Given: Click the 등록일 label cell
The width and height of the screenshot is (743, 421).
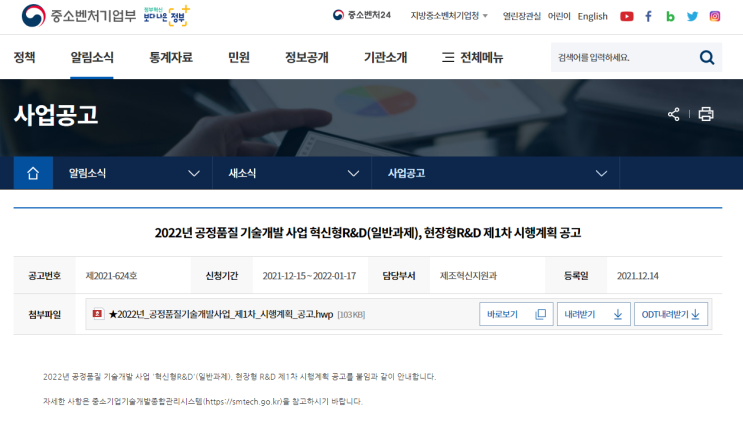Looking at the screenshot, I should (576, 276).
